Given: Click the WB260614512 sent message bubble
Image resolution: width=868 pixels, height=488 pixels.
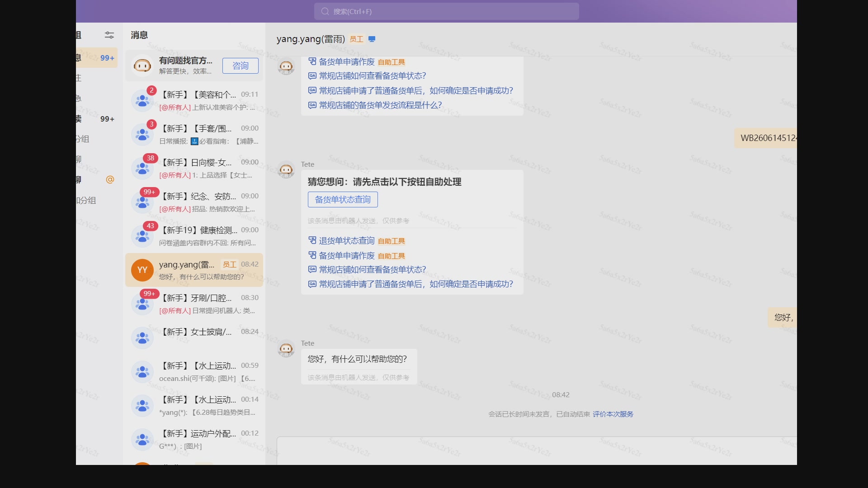Looking at the screenshot, I should (766, 138).
